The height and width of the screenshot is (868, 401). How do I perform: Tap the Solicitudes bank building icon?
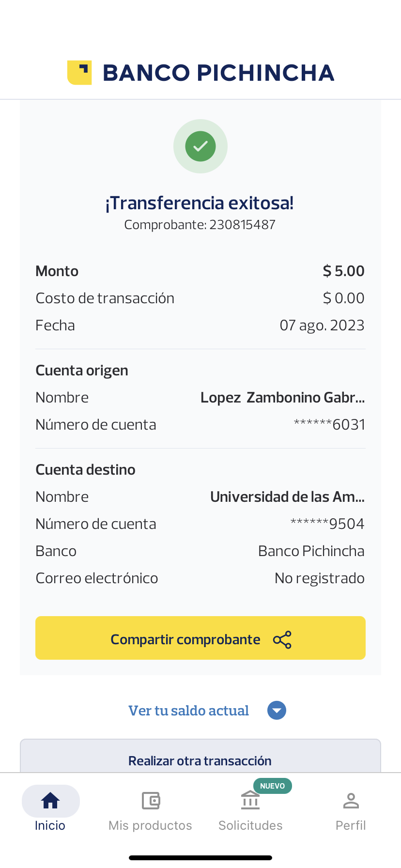(250, 801)
